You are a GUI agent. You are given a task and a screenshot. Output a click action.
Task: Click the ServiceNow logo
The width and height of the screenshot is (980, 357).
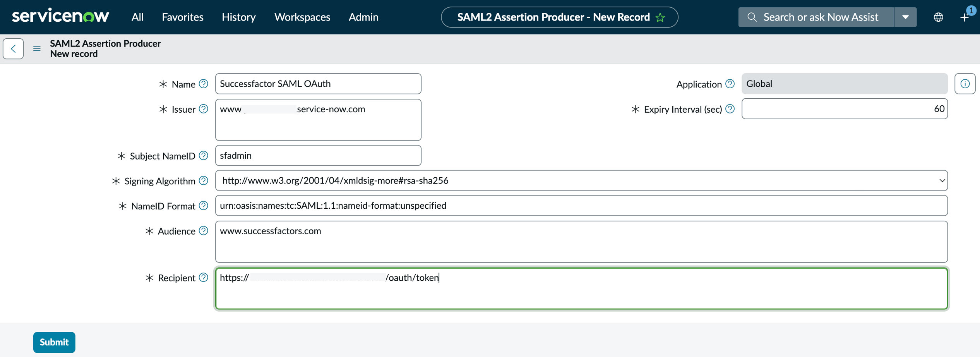tap(61, 17)
